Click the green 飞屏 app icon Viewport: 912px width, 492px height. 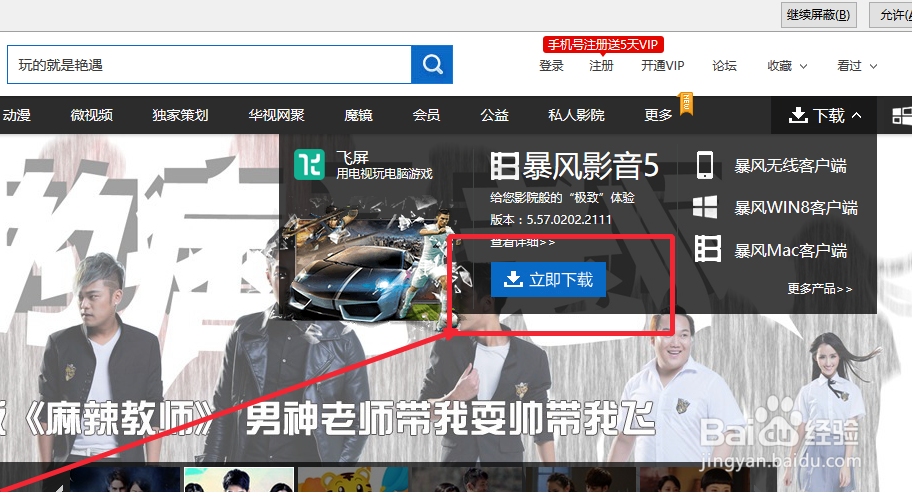click(309, 165)
